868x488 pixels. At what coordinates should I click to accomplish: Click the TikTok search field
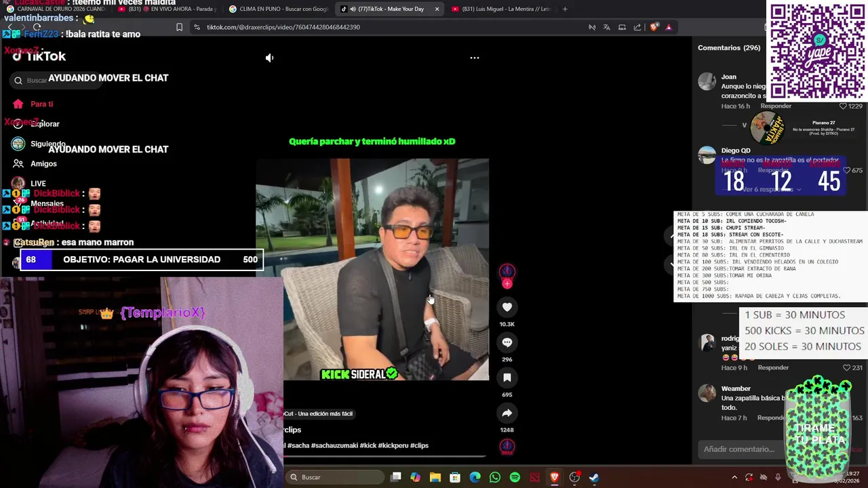click(54, 81)
